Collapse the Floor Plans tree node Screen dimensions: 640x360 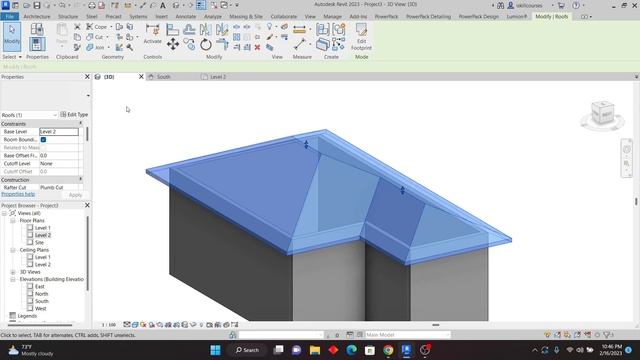coord(13,220)
